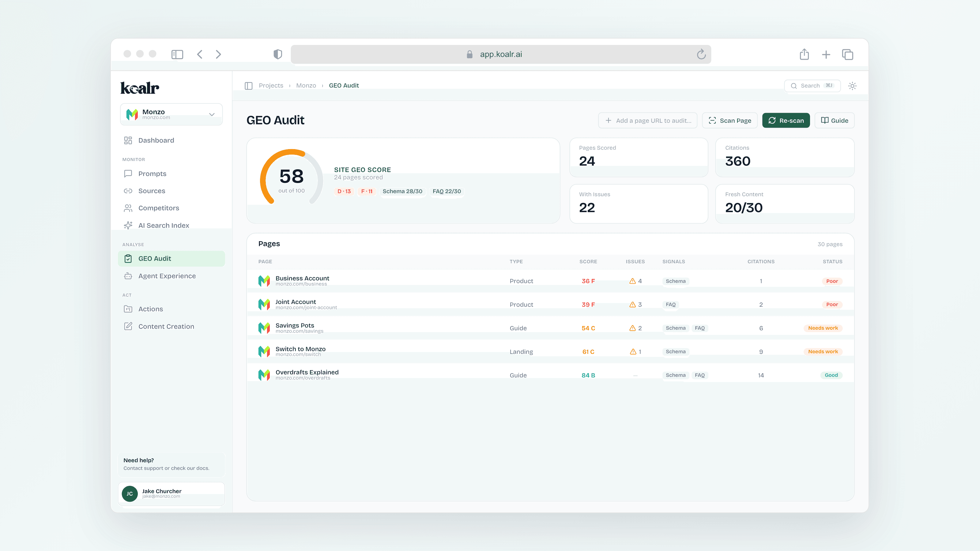Click the Good status for Overdrafts Explained

point(831,375)
